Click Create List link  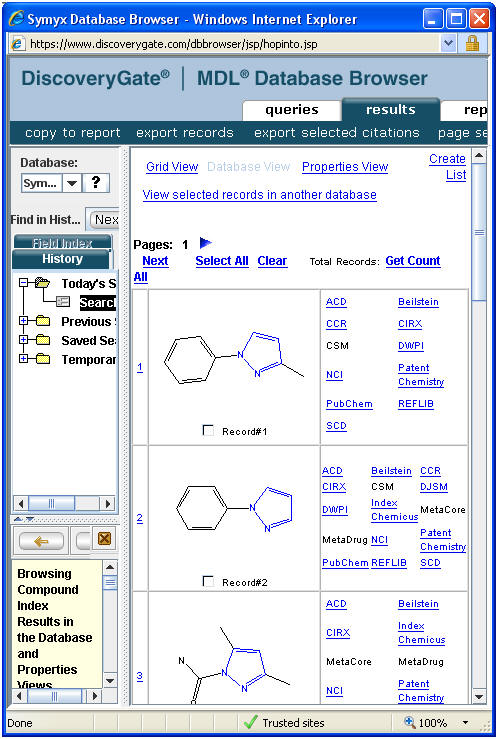click(448, 167)
